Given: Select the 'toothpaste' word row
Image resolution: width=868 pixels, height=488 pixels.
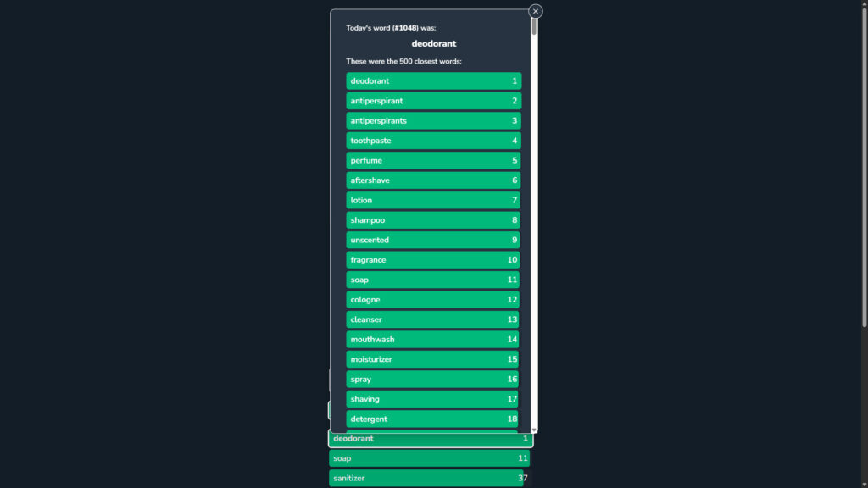Looking at the screenshot, I should 433,141.
